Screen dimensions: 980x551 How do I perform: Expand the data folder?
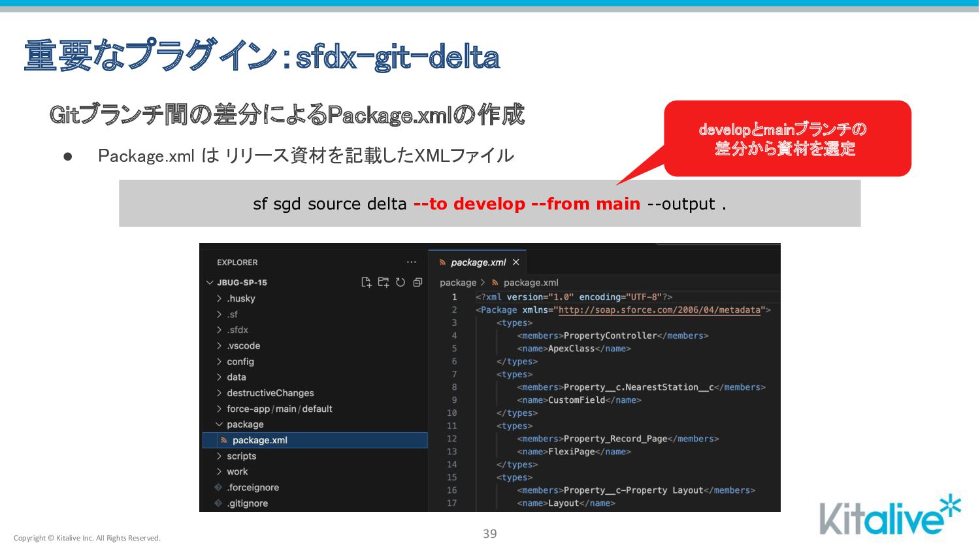click(x=220, y=377)
